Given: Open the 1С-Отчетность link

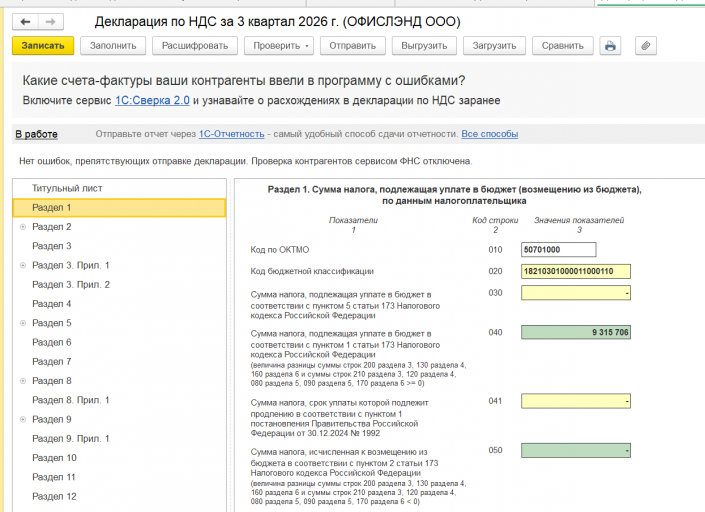Looking at the screenshot, I should point(232,134).
